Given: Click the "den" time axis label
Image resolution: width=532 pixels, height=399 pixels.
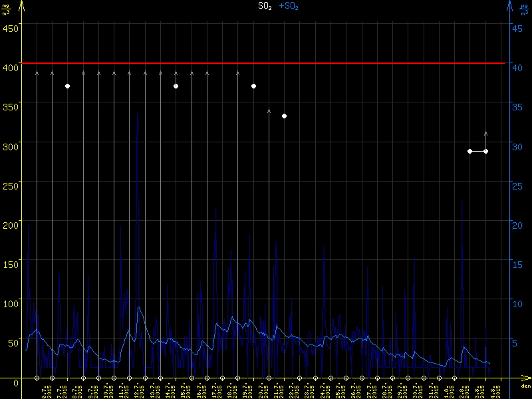Looking at the screenshot, I should pos(525,386).
